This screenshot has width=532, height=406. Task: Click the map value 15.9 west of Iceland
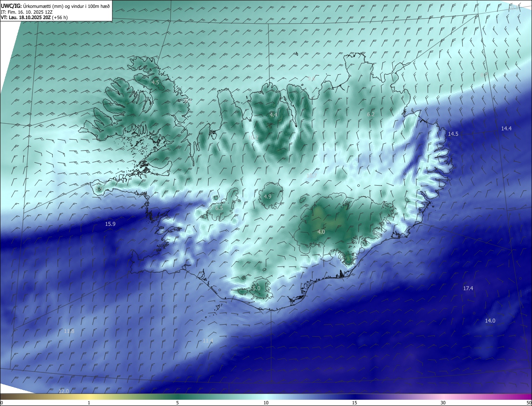[x=110, y=224]
